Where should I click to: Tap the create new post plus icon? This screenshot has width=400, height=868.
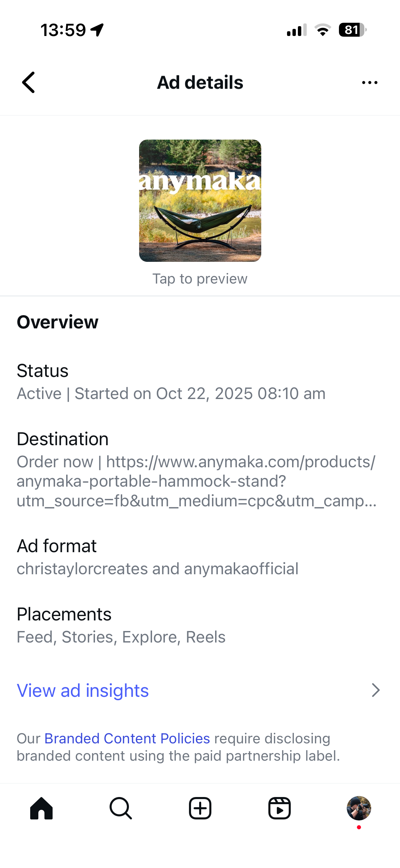click(200, 808)
